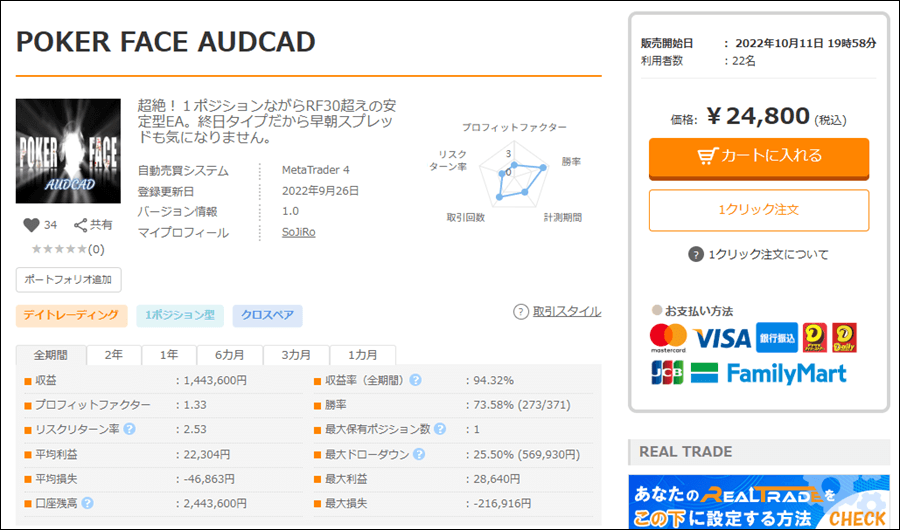
Task: Select the 1ポジション型 tag
Action: (x=180, y=315)
